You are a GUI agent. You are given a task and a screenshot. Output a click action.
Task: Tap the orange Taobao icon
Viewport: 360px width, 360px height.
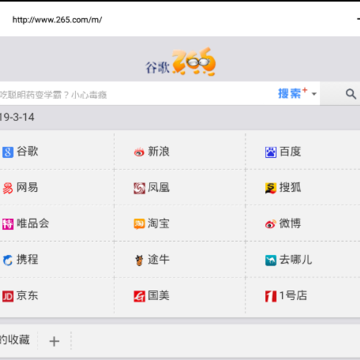[x=139, y=224]
